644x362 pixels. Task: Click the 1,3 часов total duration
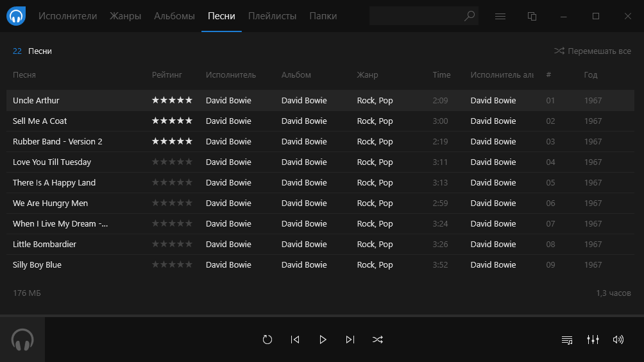click(614, 293)
